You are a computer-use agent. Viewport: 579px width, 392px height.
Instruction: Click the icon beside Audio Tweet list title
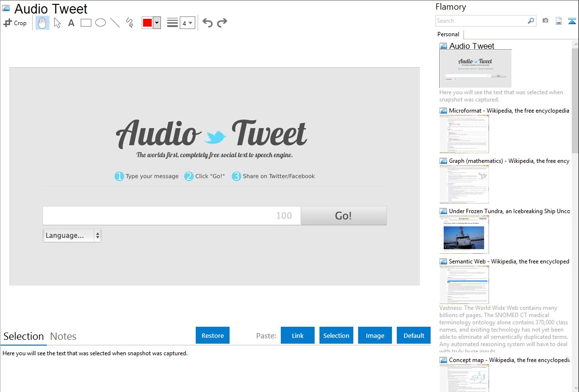pyautogui.click(x=443, y=46)
